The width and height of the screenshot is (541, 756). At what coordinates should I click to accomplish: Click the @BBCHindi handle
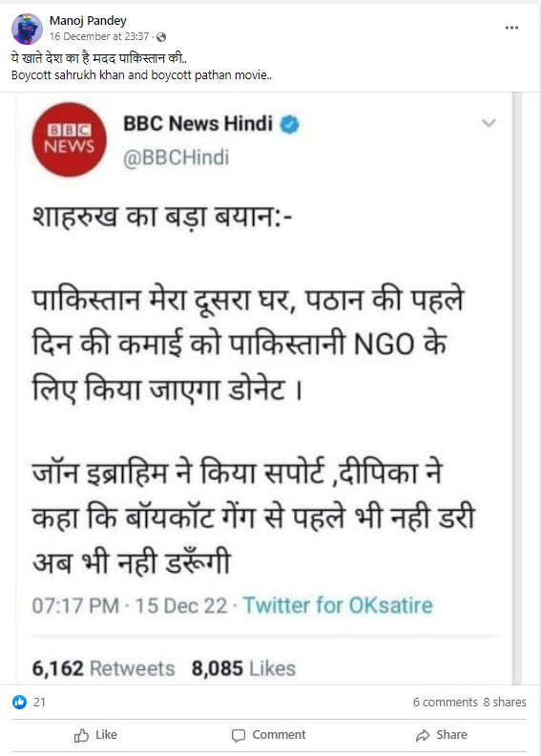pyautogui.click(x=176, y=157)
